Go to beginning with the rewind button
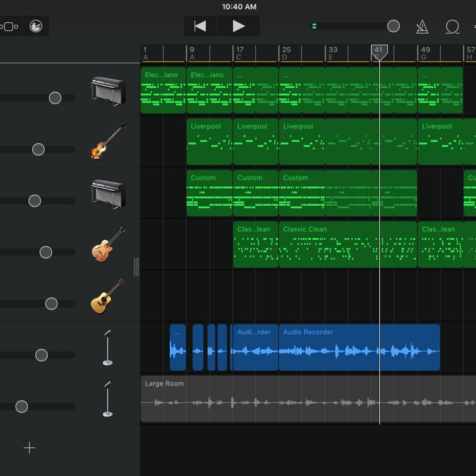Image resolution: width=476 pixels, height=476 pixels. coord(200,26)
